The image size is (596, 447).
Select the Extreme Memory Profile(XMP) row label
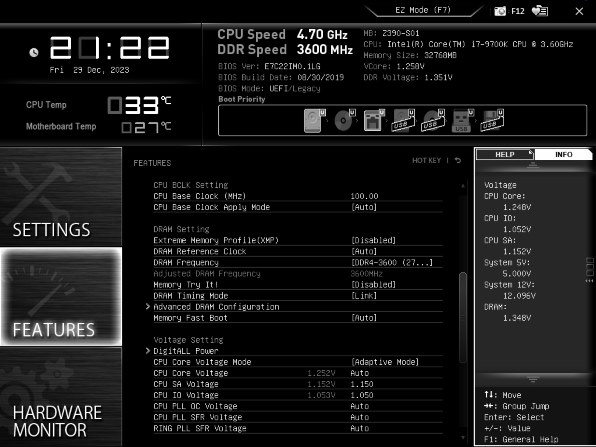tap(216, 240)
